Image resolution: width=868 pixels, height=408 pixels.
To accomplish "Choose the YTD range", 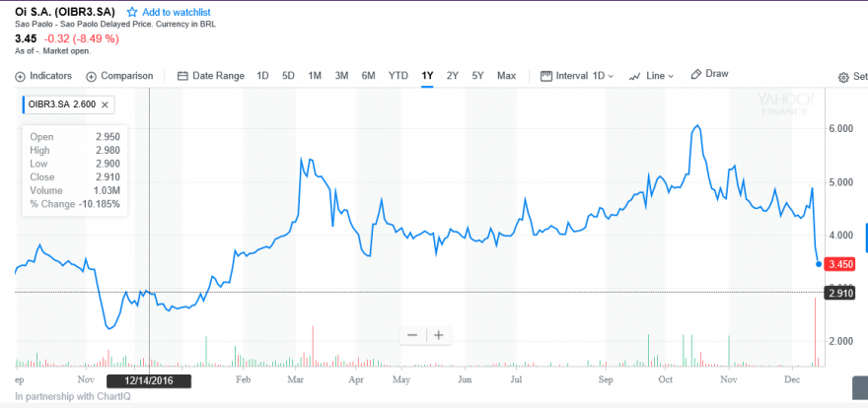I will pyautogui.click(x=398, y=76).
